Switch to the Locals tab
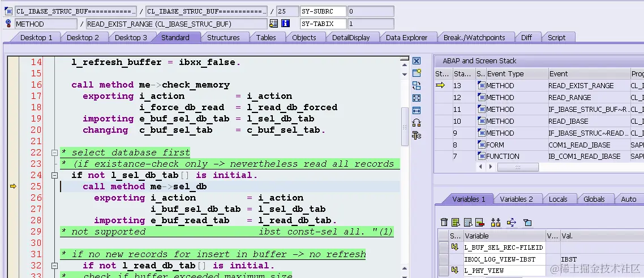 [x=558, y=199]
